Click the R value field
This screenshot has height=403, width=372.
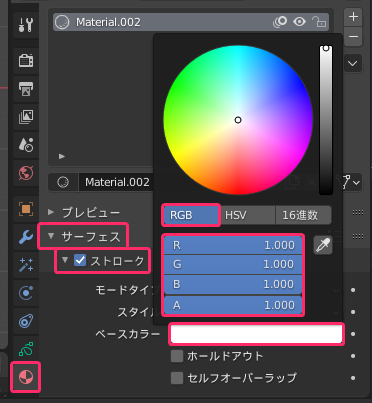233,245
